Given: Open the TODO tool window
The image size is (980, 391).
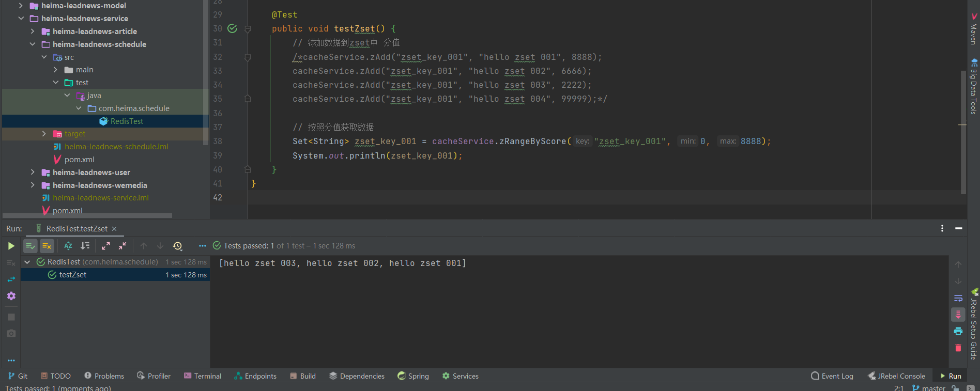Looking at the screenshot, I should (x=56, y=376).
